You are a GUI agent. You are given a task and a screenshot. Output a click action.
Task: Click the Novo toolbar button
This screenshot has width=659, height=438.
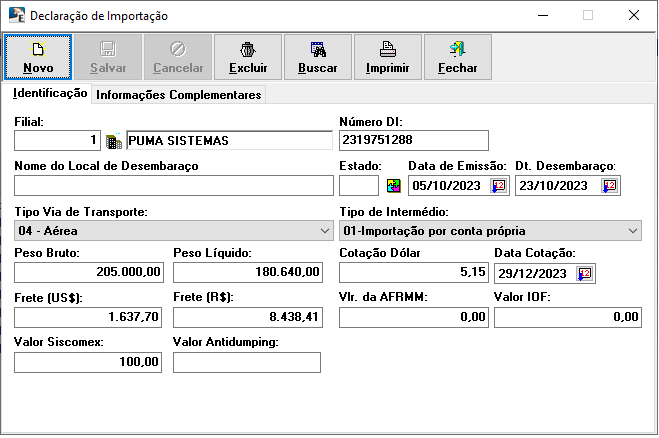click(x=38, y=57)
